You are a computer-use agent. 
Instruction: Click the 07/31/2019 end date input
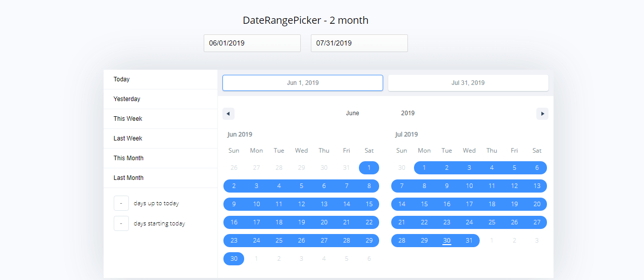(x=359, y=43)
